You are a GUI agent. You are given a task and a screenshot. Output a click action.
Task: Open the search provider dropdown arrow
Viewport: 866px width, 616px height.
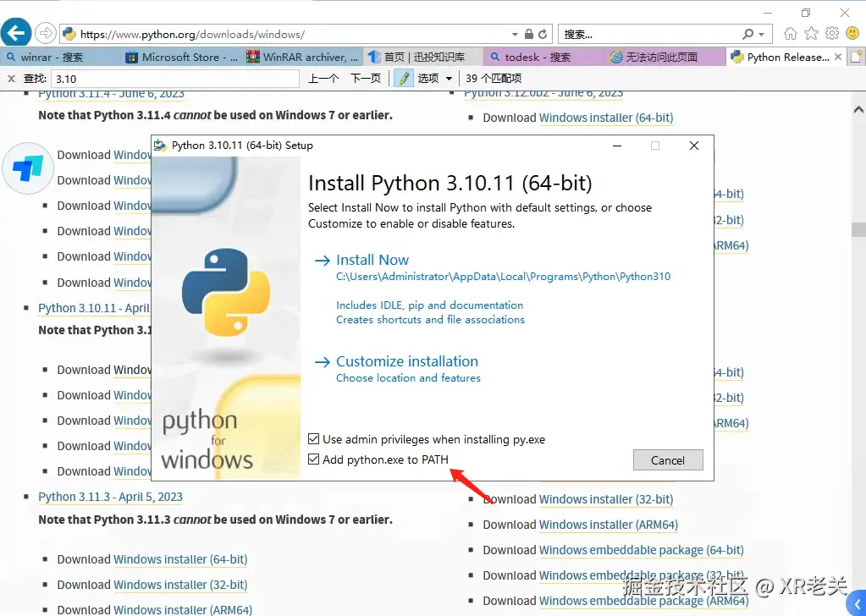[x=762, y=34]
